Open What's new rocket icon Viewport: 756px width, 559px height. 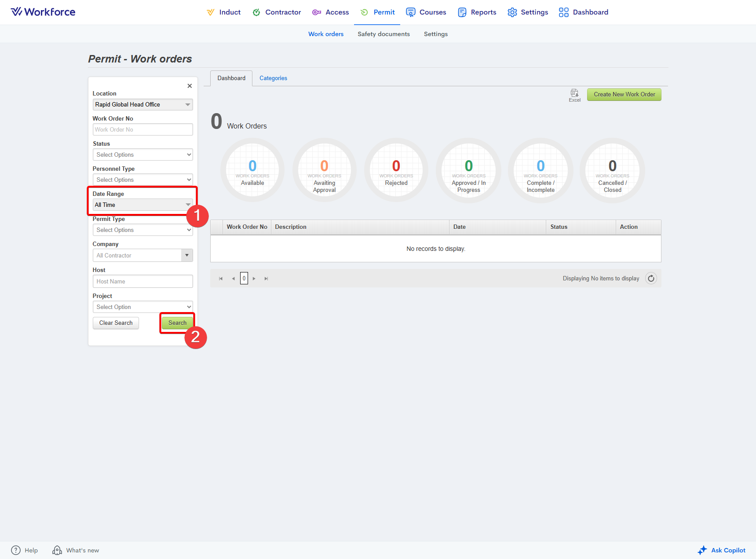click(x=57, y=550)
